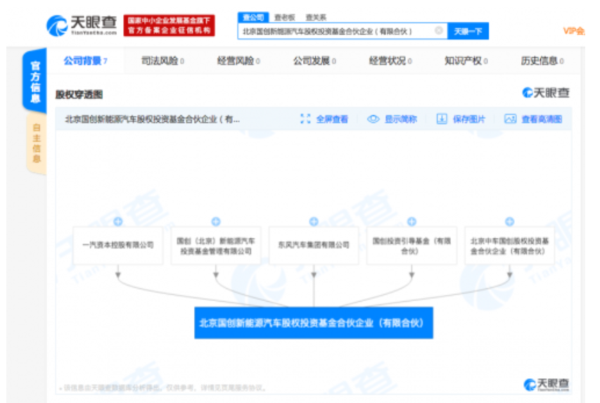Click the 保存图片 download icon

pyautogui.click(x=442, y=119)
